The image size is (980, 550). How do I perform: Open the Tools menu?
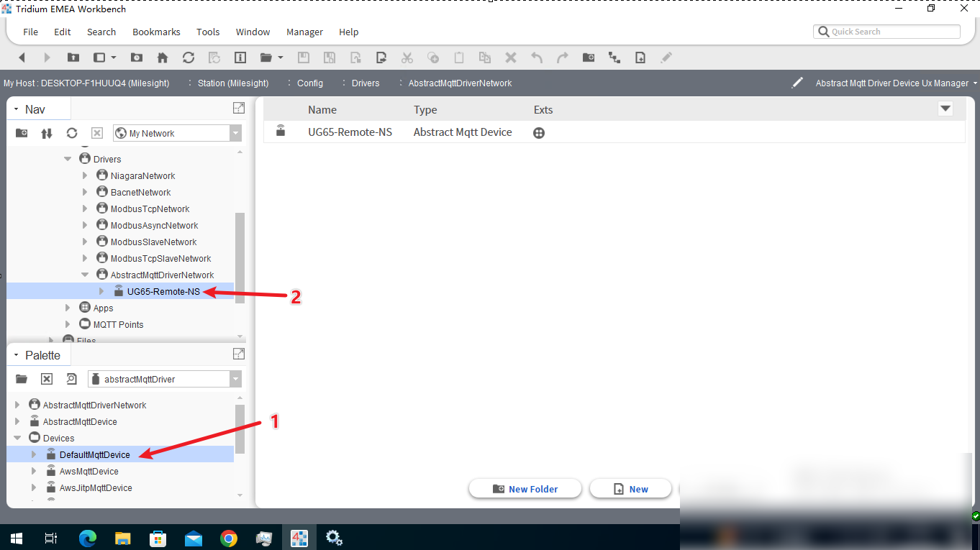208,32
